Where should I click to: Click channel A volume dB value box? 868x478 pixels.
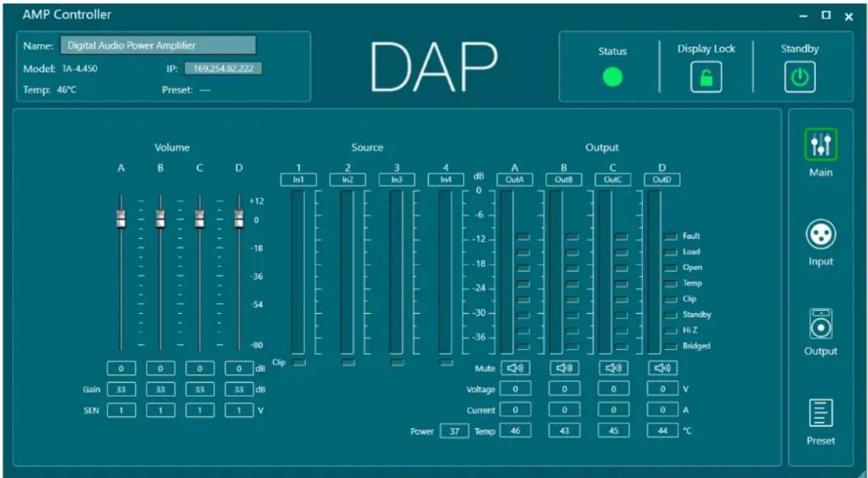(x=121, y=369)
